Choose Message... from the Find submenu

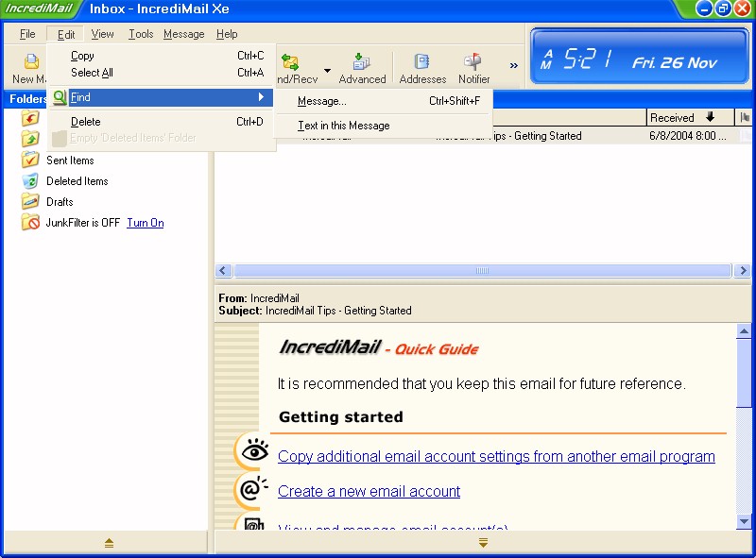(322, 101)
